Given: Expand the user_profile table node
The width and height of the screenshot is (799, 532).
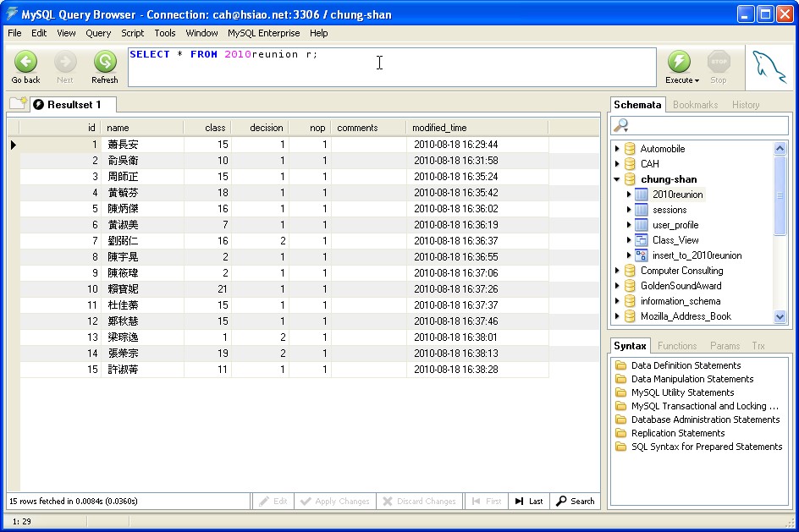Looking at the screenshot, I should 629,225.
